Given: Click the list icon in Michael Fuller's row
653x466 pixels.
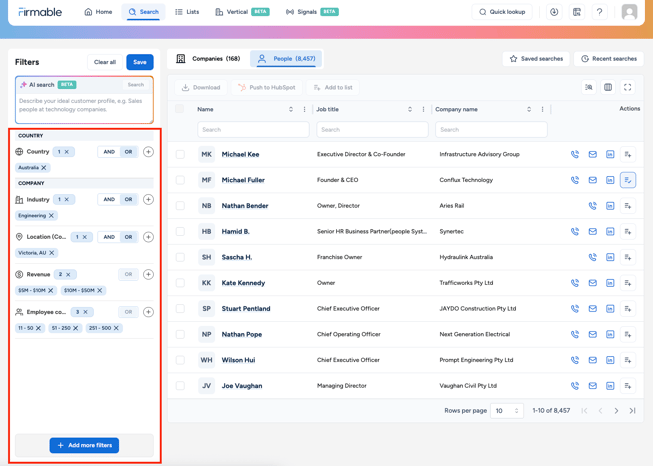Looking at the screenshot, I should point(628,180).
